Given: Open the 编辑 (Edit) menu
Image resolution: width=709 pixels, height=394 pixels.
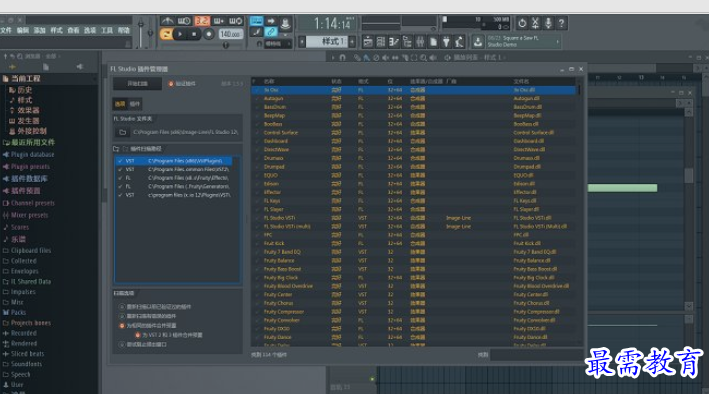Looking at the screenshot, I should (x=23, y=30).
